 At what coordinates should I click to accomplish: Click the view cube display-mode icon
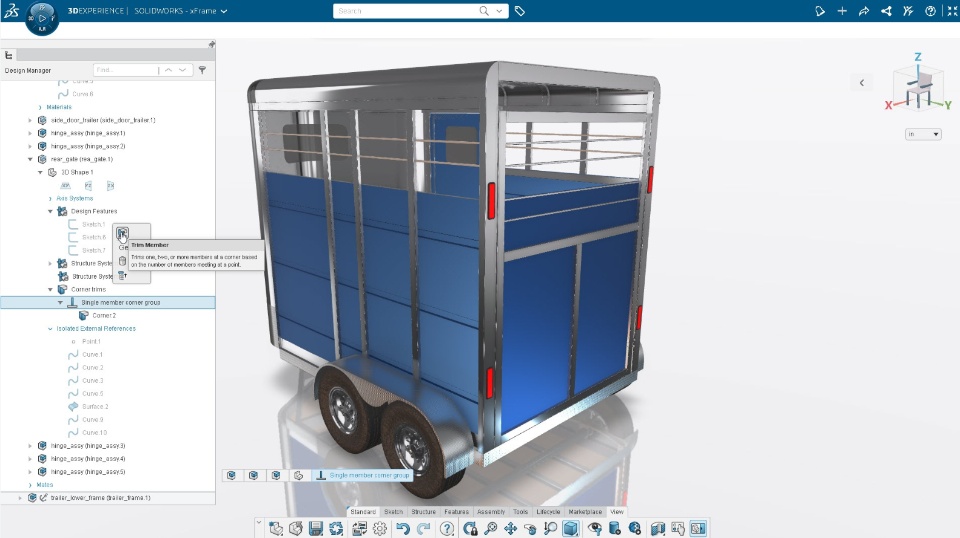[x=571, y=528]
